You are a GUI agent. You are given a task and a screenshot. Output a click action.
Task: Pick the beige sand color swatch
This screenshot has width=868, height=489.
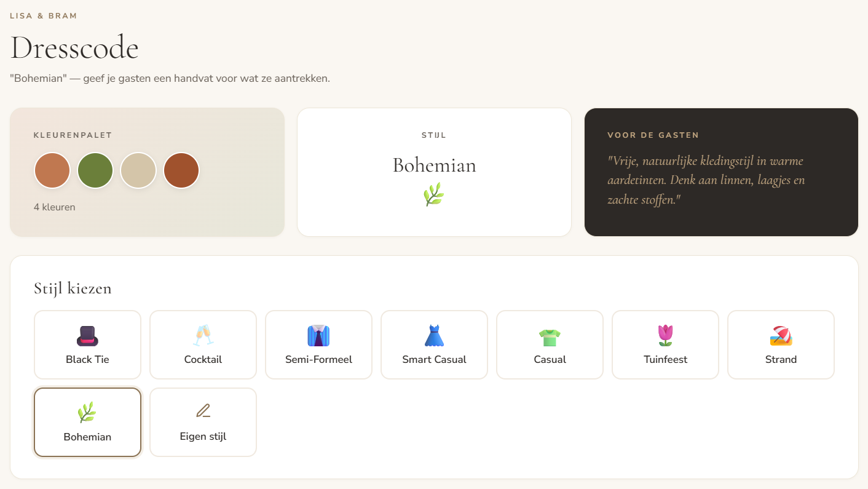138,170
